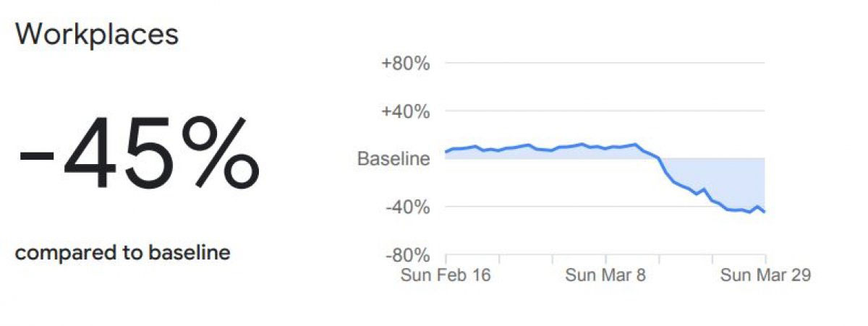Click the Baseline y-axis label
Screen dimensions: 868x326
[x=393, y=159]
